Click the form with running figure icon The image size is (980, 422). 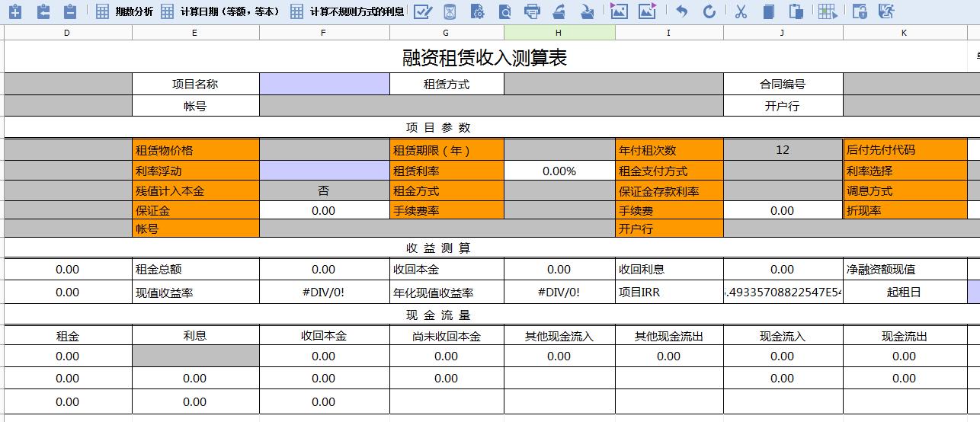[886, 11]
